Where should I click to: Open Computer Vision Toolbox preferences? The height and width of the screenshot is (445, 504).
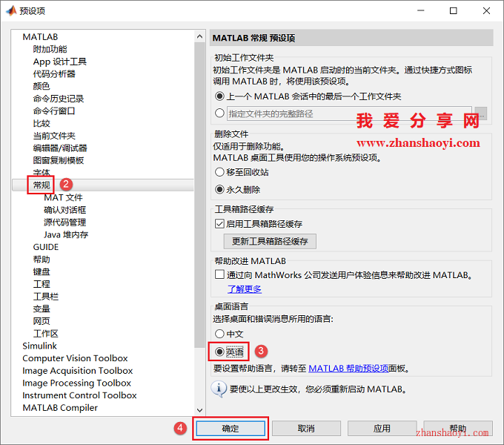click(75, 358)
